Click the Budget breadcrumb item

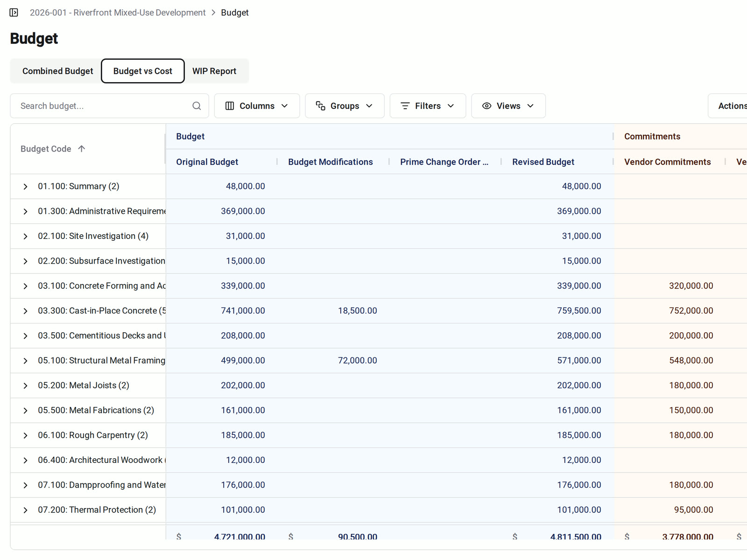(x=235, y=13)
